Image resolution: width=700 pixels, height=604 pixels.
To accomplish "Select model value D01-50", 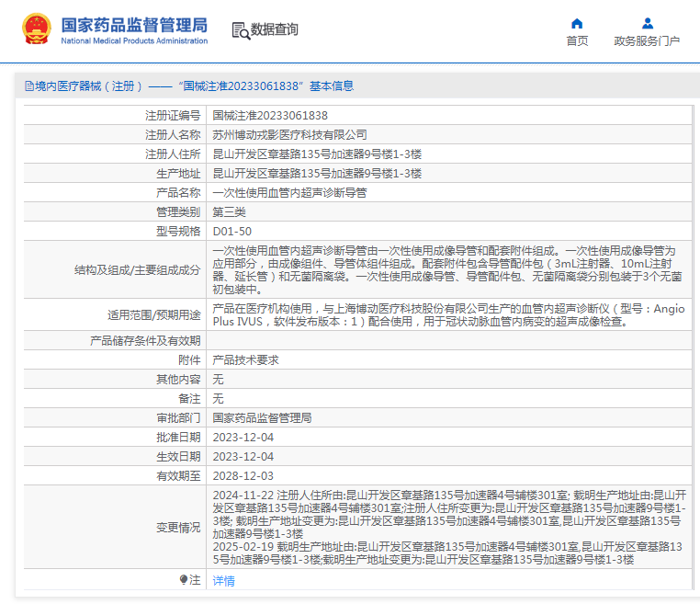I will click(x=232, y=232).
